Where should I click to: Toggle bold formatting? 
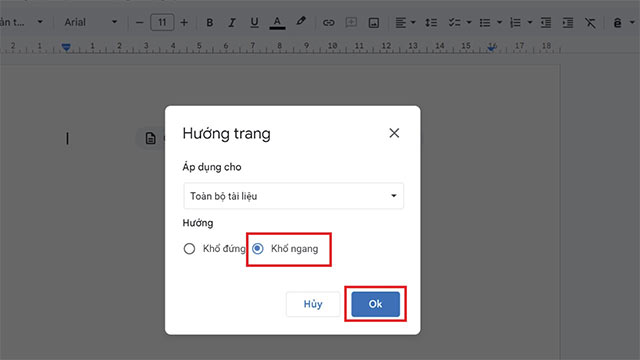pos(209,22)
